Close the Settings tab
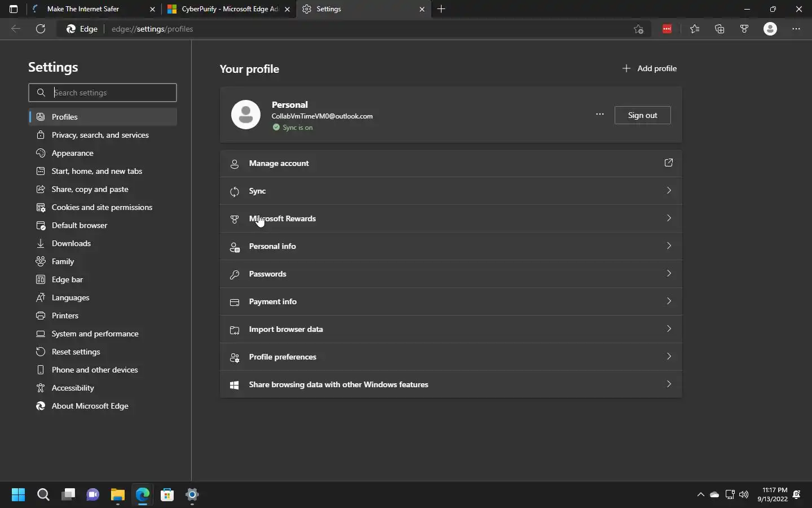The height and width of the screenshot is (508, 812). coord(422,9)
